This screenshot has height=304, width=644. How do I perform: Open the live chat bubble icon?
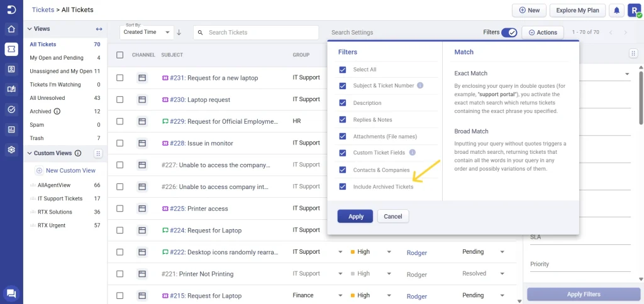(11, 293)
